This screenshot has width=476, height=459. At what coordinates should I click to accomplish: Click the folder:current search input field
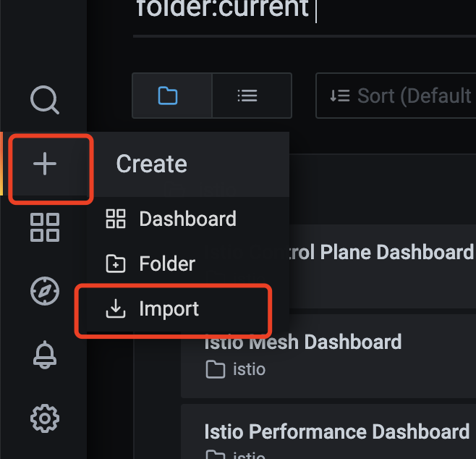pos(305,12)
